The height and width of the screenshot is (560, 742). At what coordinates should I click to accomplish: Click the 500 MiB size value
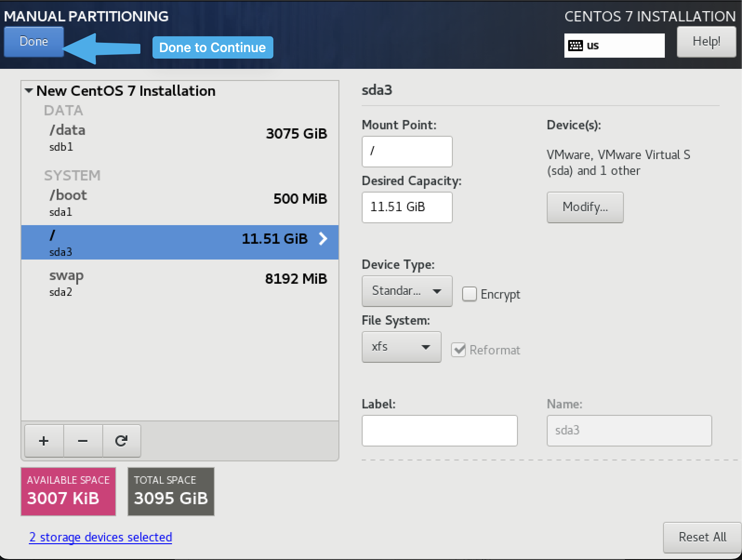pos(300,199)
